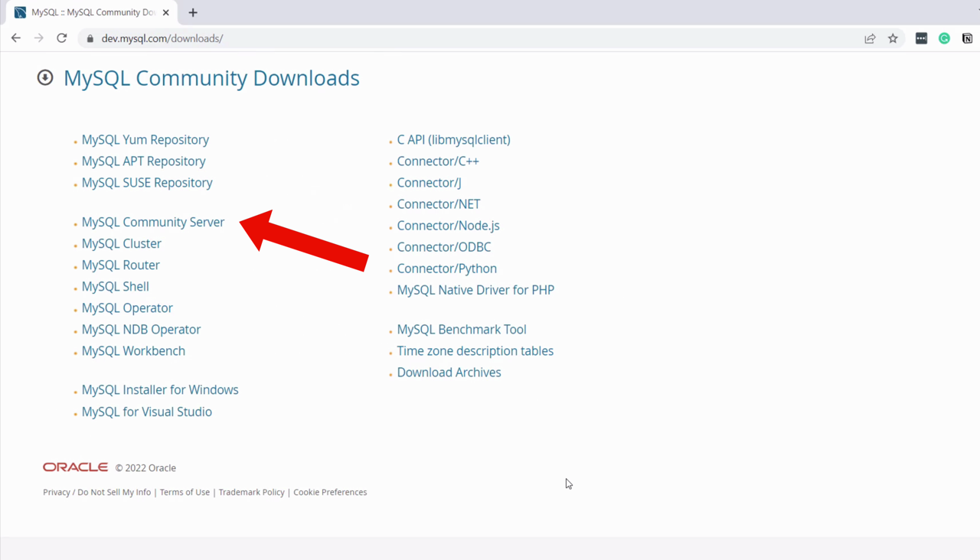980x560 pixels.
Task: Open the Grammarly extension icon
Action: [x=944, y=38]
